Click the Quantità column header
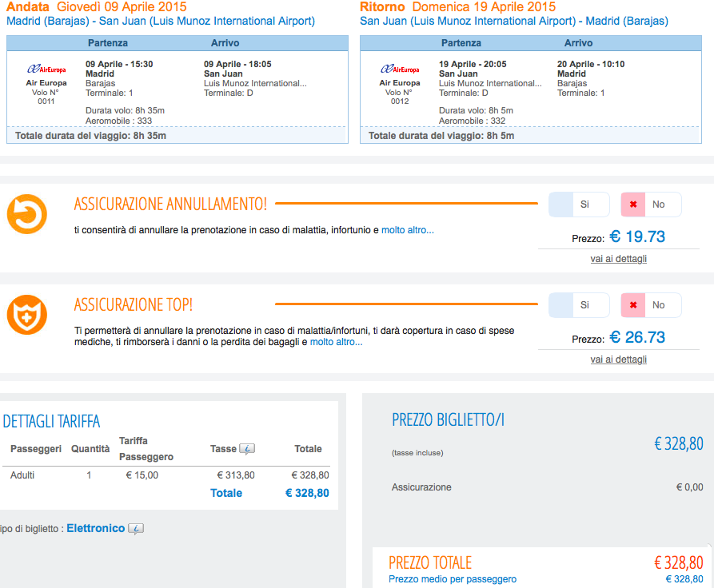The width and height of the screenshot is (714, 588). tap(90, 449)
